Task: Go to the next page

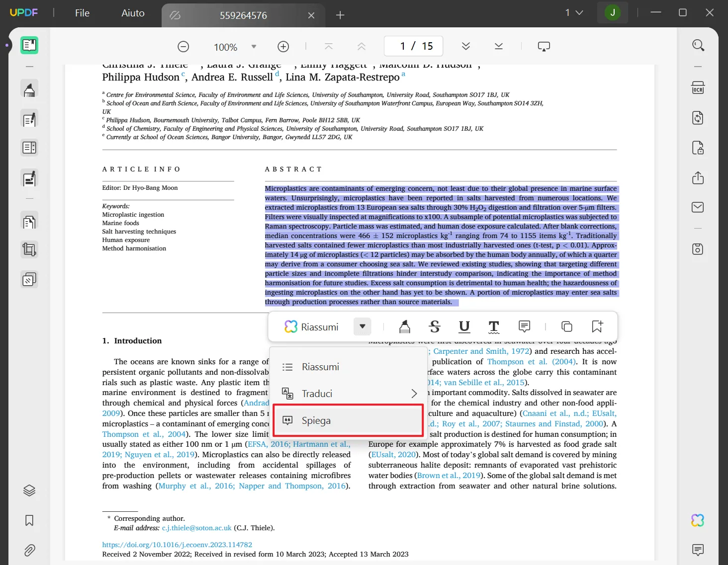Action: (x=466, y=46)
